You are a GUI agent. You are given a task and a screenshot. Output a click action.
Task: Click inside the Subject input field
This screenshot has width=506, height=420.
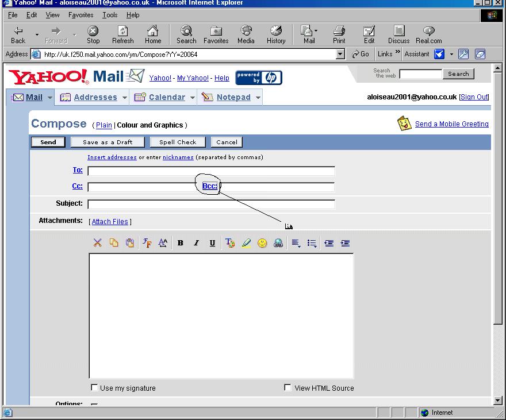tap(212, 204)
